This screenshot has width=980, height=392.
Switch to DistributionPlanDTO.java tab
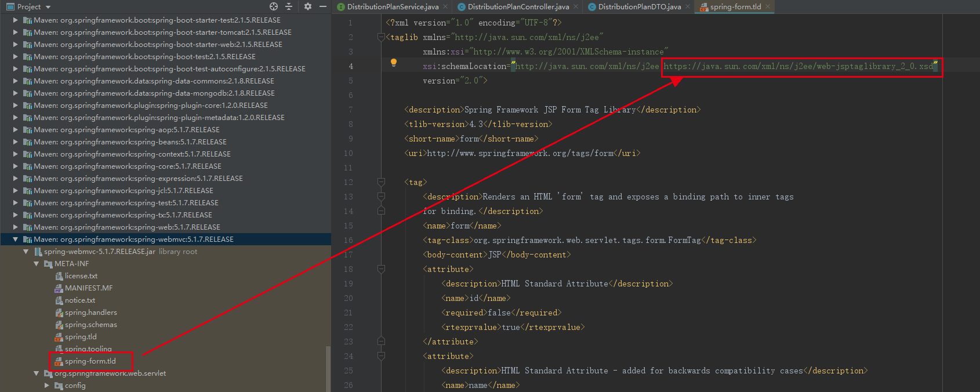pos(640,7)
